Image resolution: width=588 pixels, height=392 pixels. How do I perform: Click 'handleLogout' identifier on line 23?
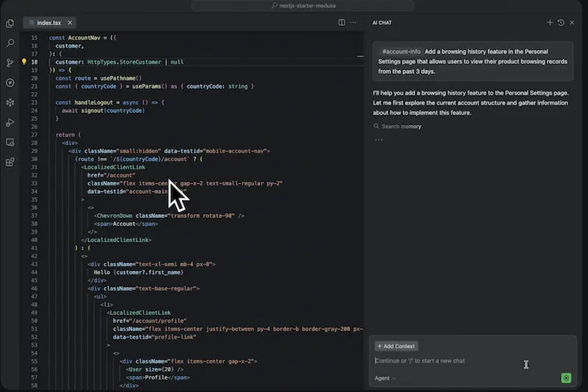point(94,102)
